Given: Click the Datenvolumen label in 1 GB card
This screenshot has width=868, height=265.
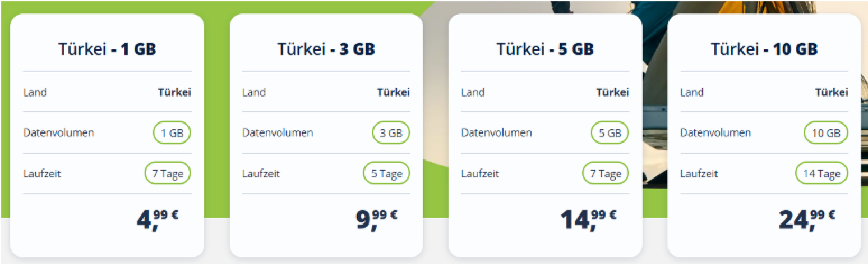Looking at the screenshot, I should point(58,133).
